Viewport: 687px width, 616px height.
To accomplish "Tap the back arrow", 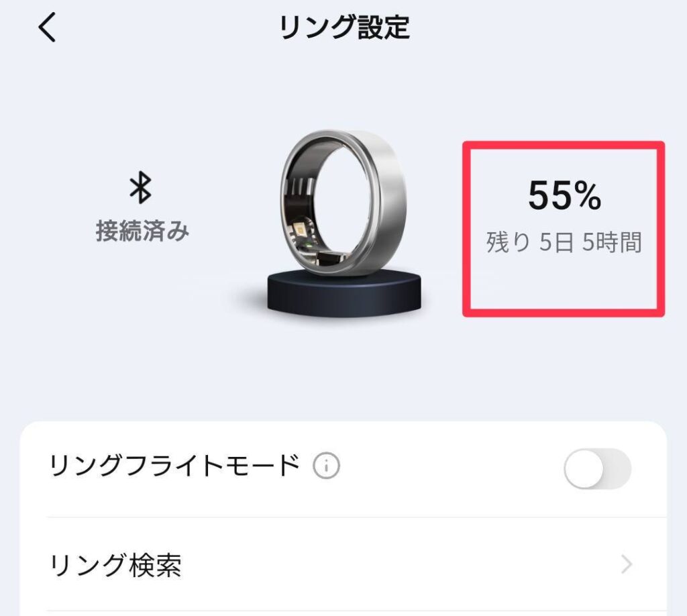I will (x=47, y=28).
